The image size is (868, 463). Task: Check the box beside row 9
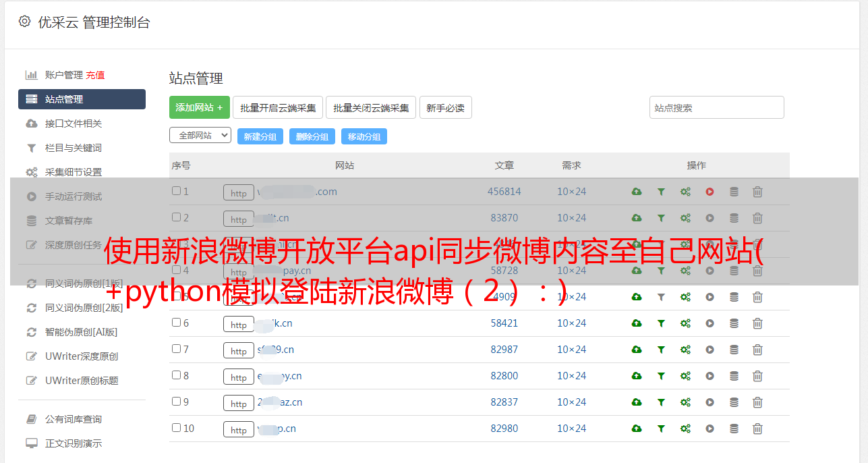(176, 402)
